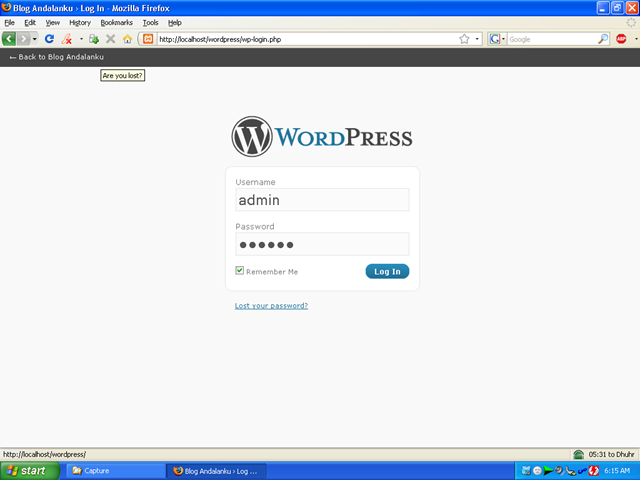The height and width of the screenshot is (480, 640).
Task: Open the Windows Start menu
Action: coord(29,471)
